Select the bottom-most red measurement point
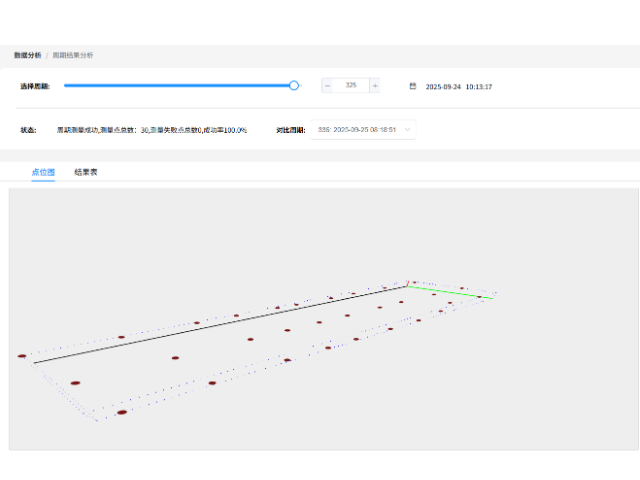This screenshot has height=480, width=640. click(122, 411)
